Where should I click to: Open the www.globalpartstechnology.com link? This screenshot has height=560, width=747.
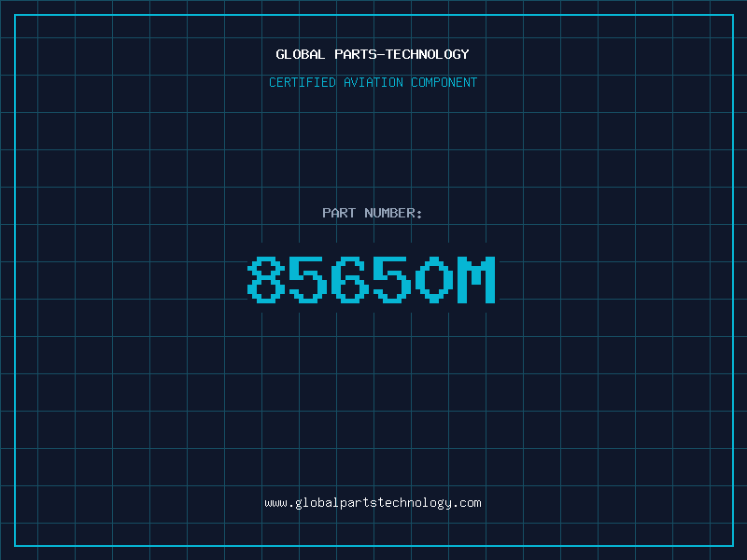(x=373, y=503)
